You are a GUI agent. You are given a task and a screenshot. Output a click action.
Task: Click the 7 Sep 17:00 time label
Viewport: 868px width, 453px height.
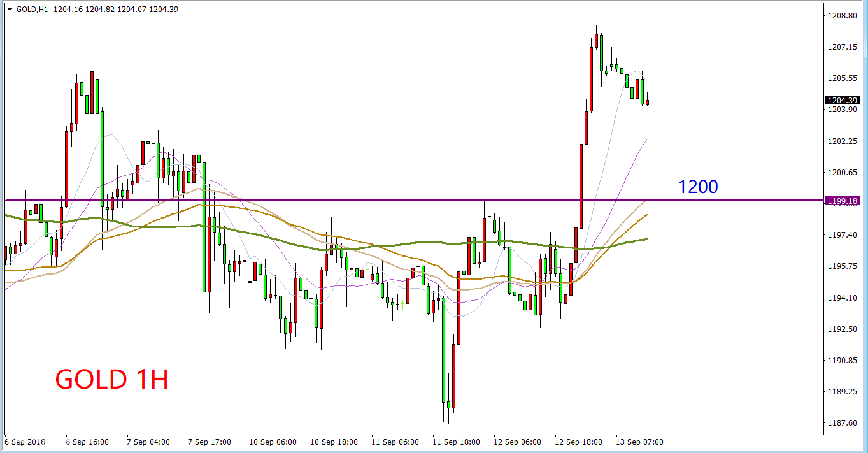point(210,442)
